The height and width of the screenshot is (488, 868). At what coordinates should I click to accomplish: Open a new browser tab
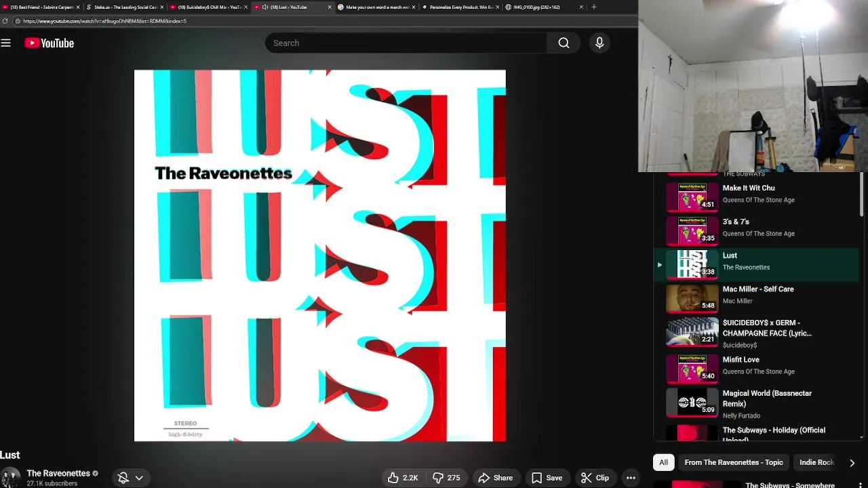click(x=594, y=7)
